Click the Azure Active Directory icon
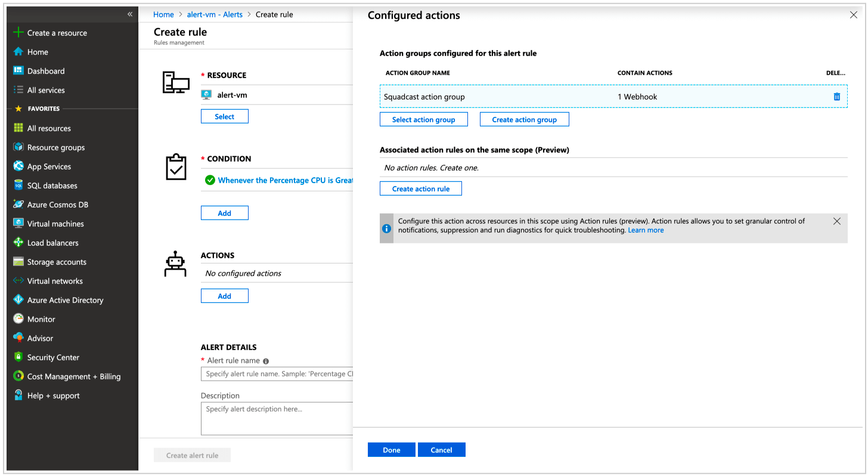 (18, 300)
